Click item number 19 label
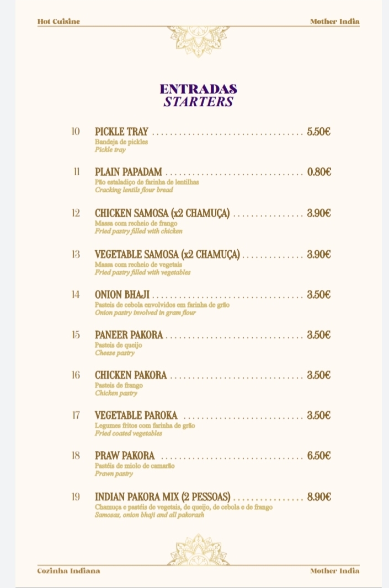 pos(76,497)
